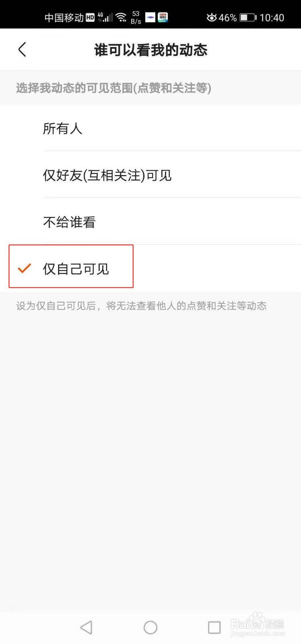This screenshot has width=301, height=644.
Task: Click the orange checkmark beside 仅自己可见
Action: pyautogui.click(x=25, y=268)
